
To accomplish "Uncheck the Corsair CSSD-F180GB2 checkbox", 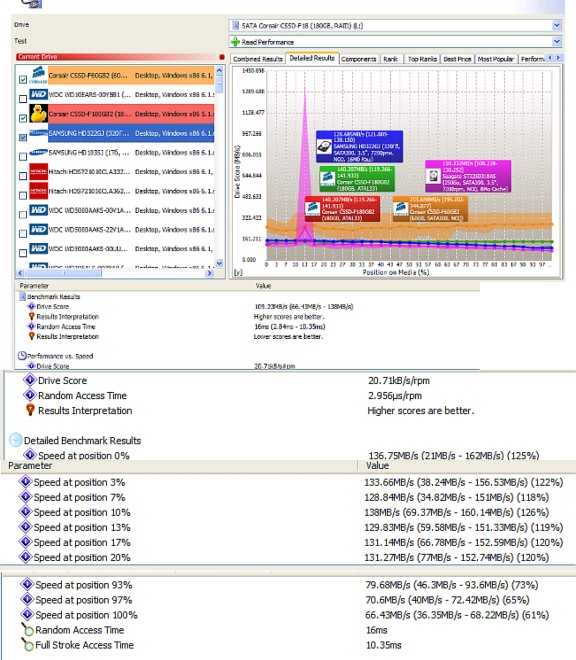I will pyautogui.click(x=23, y=118).
